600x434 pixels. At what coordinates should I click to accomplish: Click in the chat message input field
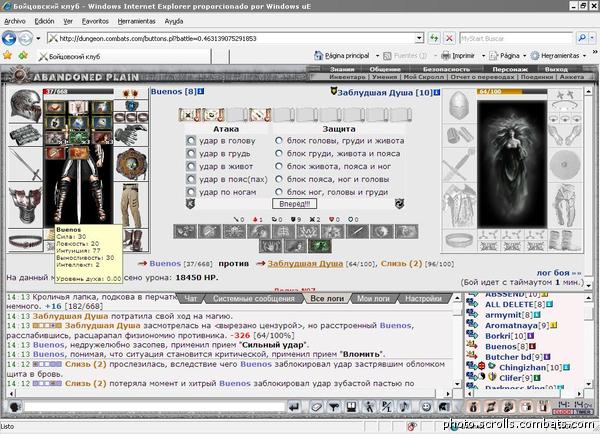click(154, 407)
